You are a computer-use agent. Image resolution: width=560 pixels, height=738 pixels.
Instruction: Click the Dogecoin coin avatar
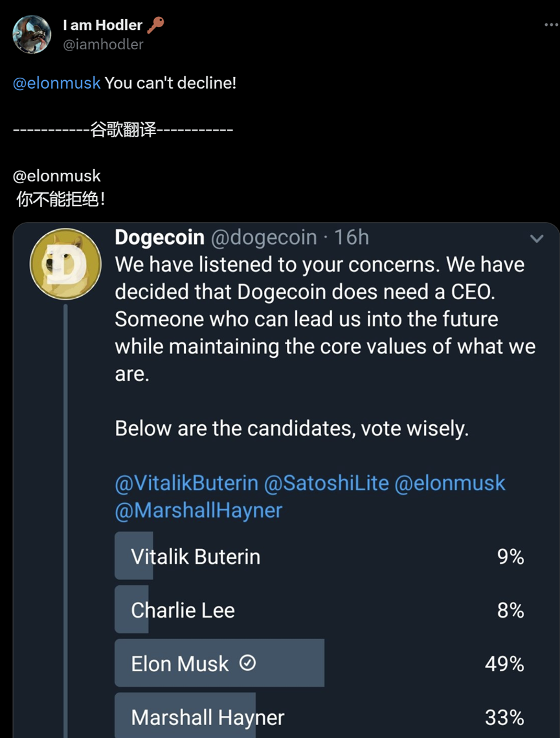pyautogui.click(x=65, y=263)
